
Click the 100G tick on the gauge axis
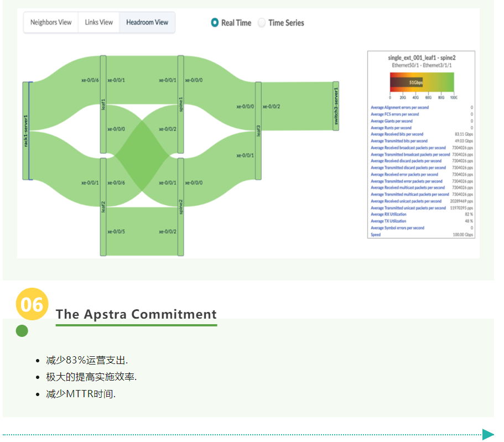pos(454,97)
